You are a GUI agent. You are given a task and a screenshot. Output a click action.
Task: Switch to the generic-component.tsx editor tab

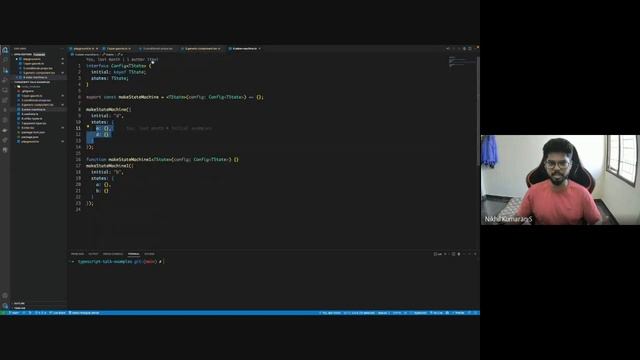[202, 49]
